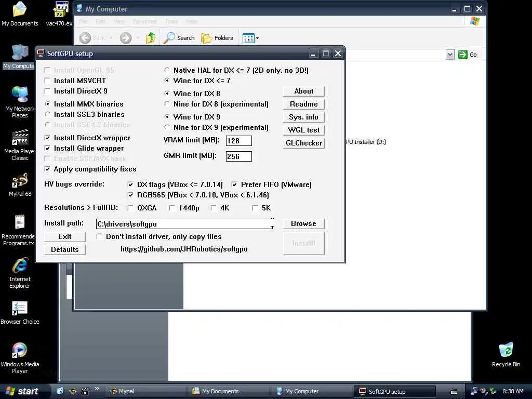Click Sys. info button
This screenshot has height=399, width=532.
[303, 117]
